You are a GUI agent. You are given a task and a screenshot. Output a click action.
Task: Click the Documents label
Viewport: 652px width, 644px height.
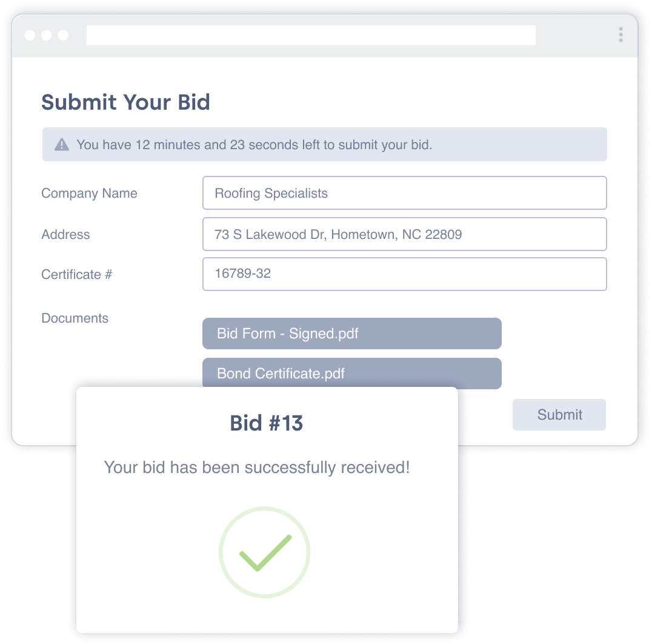click(75, 318)
